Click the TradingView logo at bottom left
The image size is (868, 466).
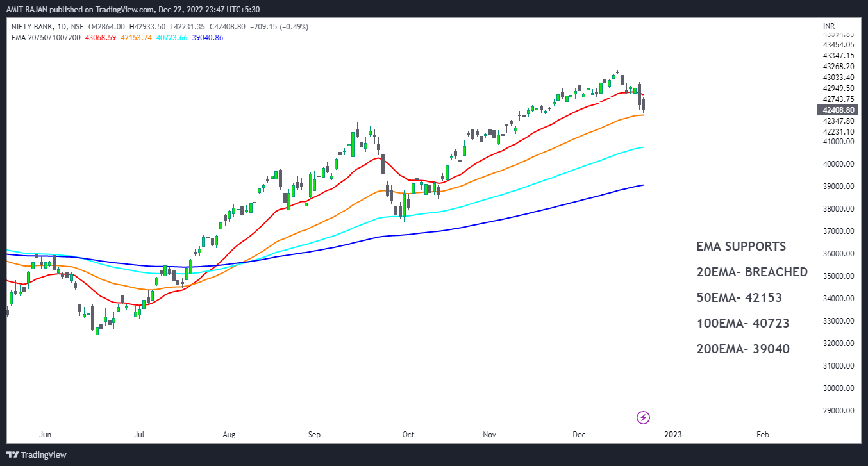37,454
